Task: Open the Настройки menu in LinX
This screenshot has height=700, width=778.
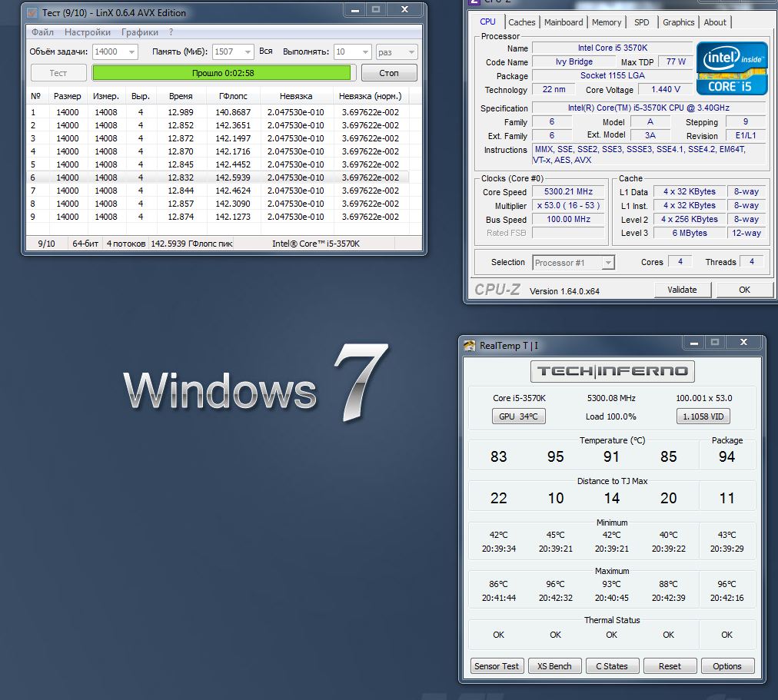Action: tap(88, 32)
